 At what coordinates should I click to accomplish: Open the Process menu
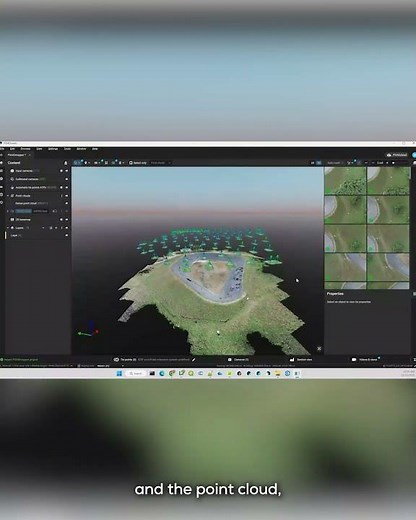tap(26, 149)
